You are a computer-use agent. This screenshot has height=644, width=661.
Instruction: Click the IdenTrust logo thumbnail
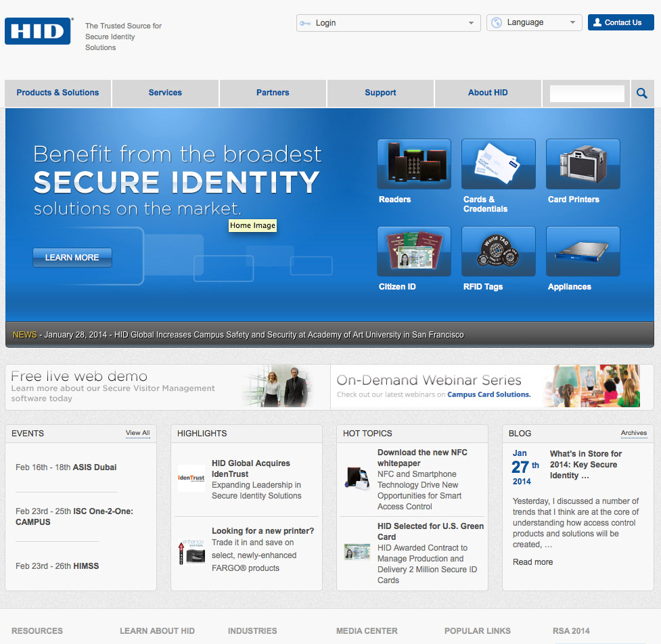(191, 478)
